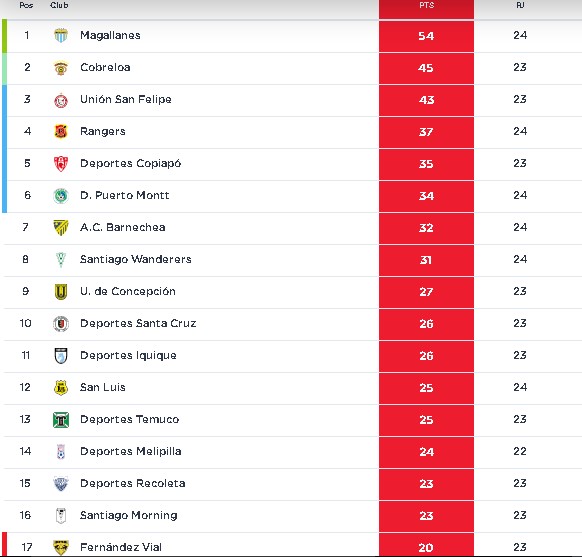Screen dimensions: 582x557
Task: Click the Pos column header
Action: click(26, 5)
